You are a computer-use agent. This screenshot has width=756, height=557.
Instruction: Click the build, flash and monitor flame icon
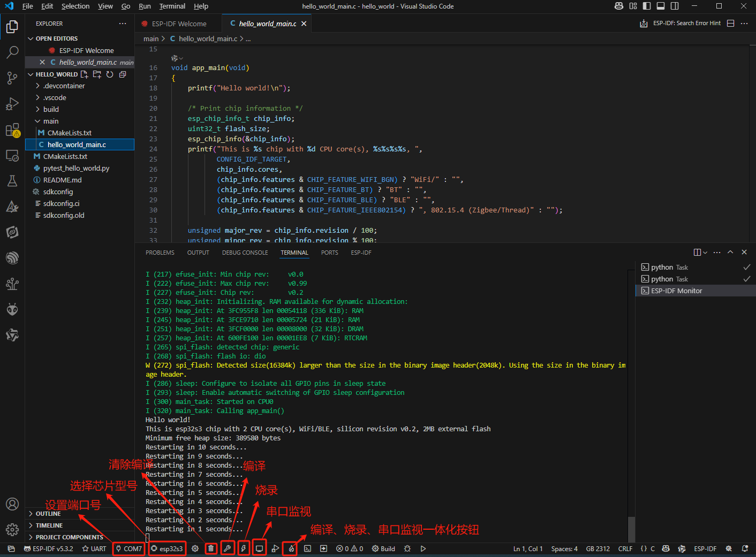tap(291, 548)
